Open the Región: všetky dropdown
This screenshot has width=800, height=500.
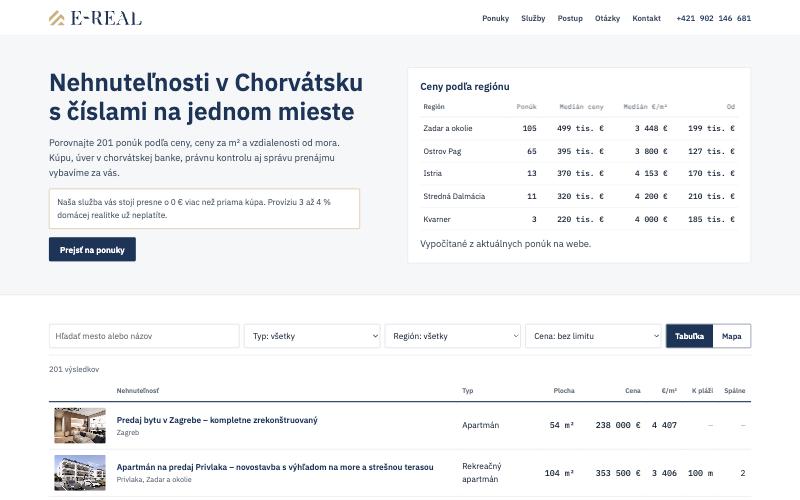point(453,336)
